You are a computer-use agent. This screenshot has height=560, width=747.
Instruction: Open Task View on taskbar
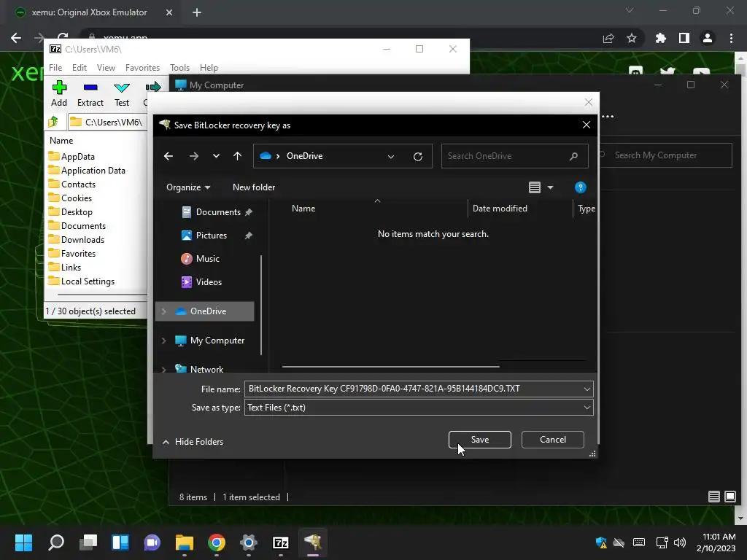tap(88, 542)
